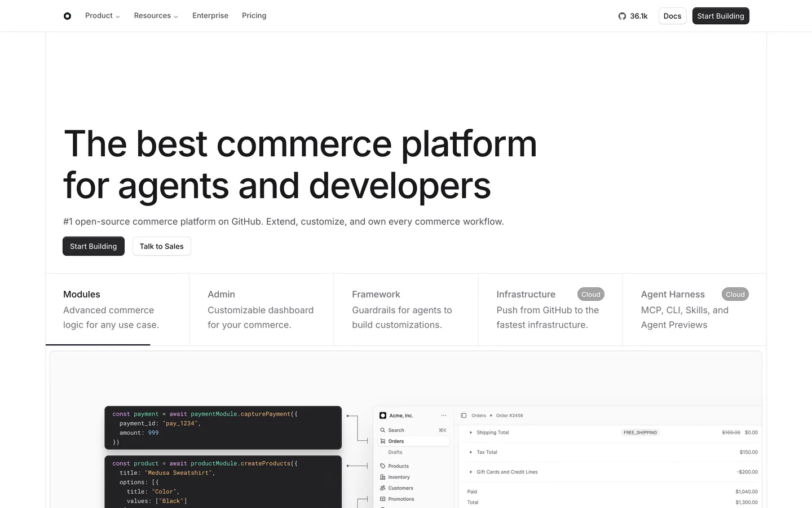Select the Modules tab

(117, 309)
